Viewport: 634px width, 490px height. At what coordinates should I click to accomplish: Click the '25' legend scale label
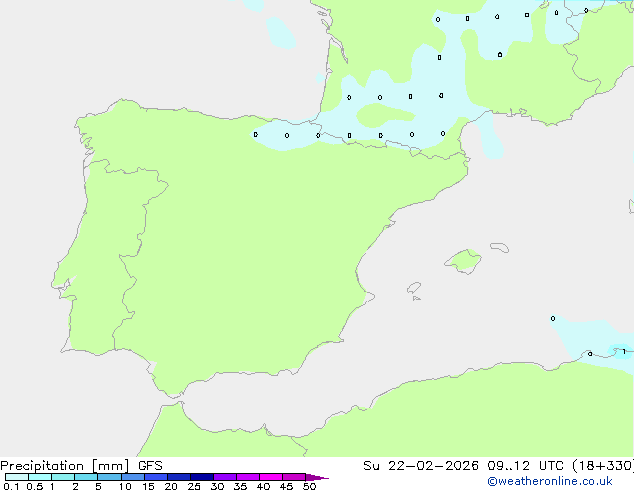194,486
